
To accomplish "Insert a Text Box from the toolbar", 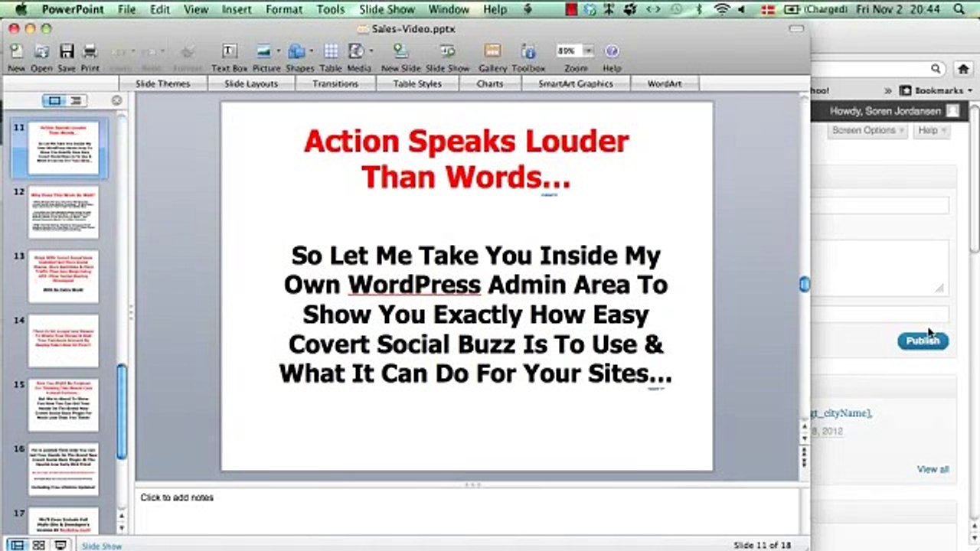I will (229, 51).
